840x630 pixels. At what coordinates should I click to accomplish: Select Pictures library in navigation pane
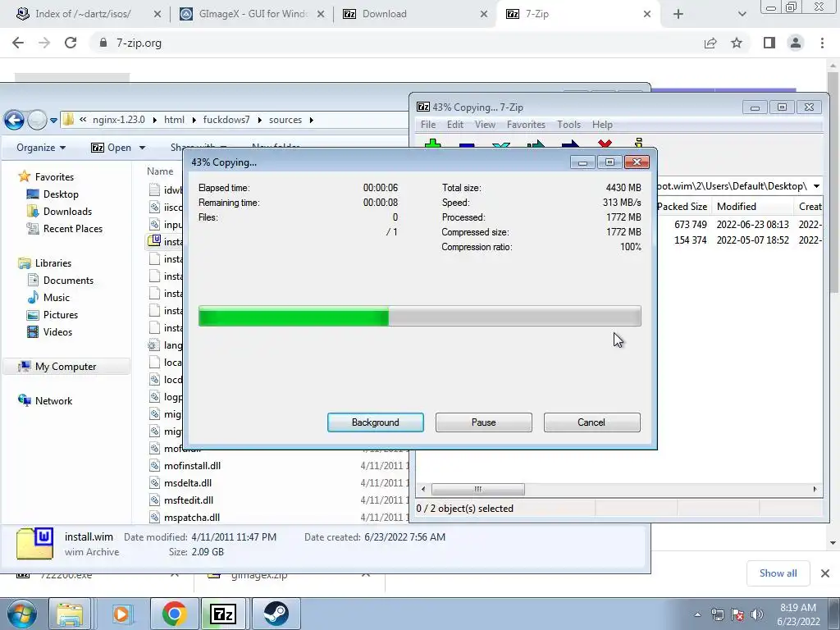60,314
